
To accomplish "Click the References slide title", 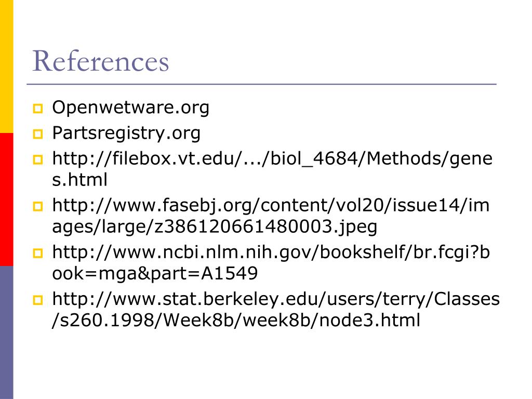I will pos(101,61).
